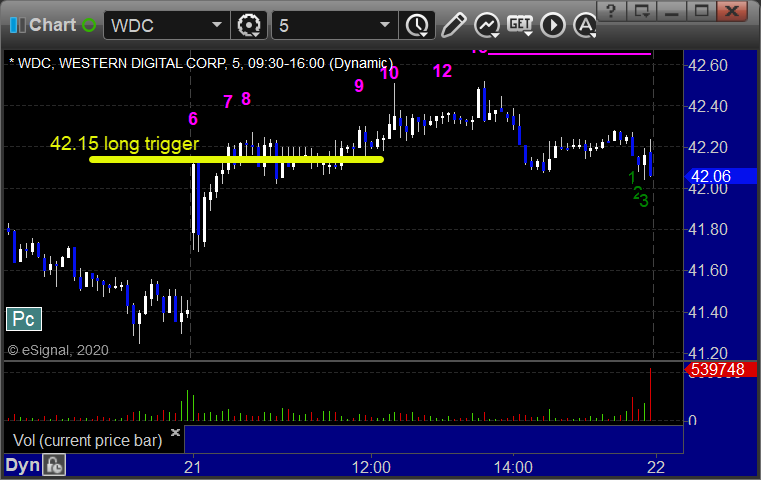Click the green link circle indicator

[x=89, y=25]
